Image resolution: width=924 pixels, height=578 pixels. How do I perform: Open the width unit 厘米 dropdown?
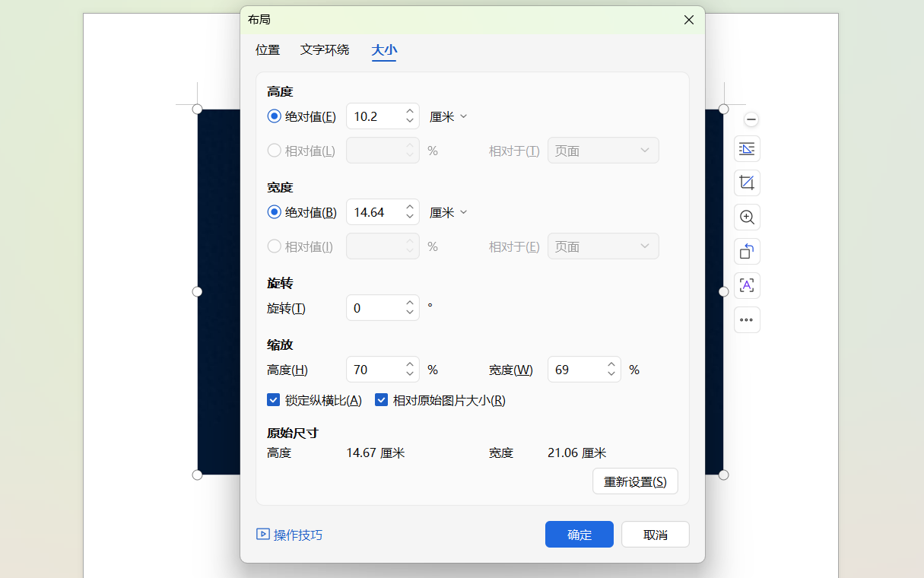(x=448, y=211)
